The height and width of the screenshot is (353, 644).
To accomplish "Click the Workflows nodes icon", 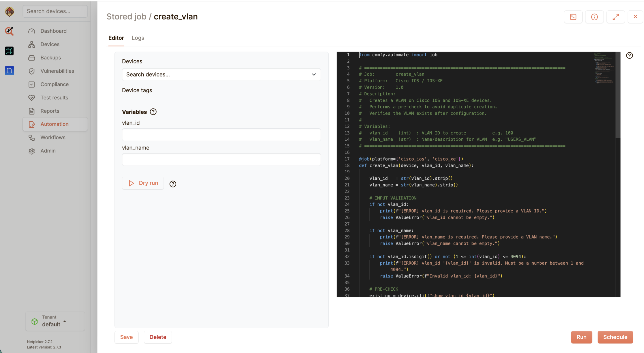I will [32, 138].
